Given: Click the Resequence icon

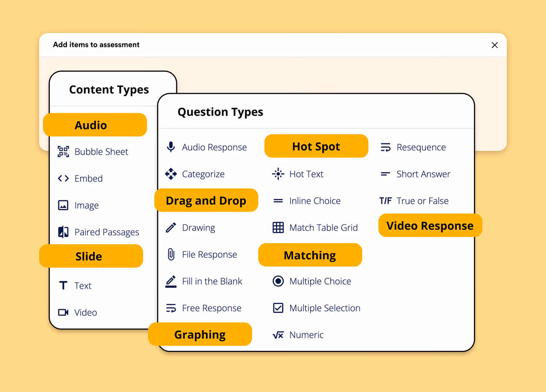Looking at the screenshot, I should 386,147.
